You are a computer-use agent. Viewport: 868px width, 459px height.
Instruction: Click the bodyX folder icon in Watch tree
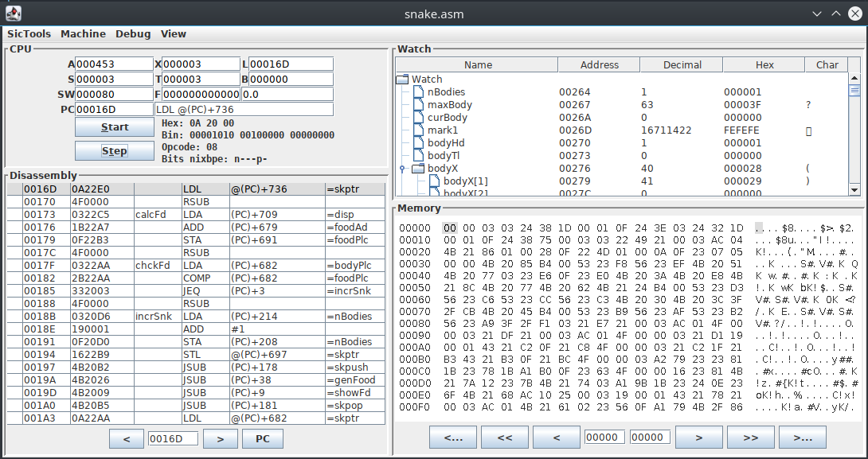pyautogui.click(x=418, y=168)
